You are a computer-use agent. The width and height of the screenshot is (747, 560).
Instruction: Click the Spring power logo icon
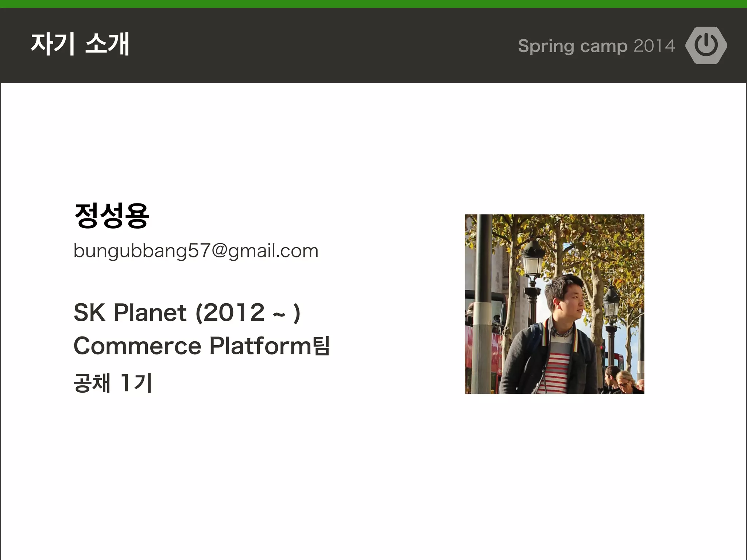point(706,45)
